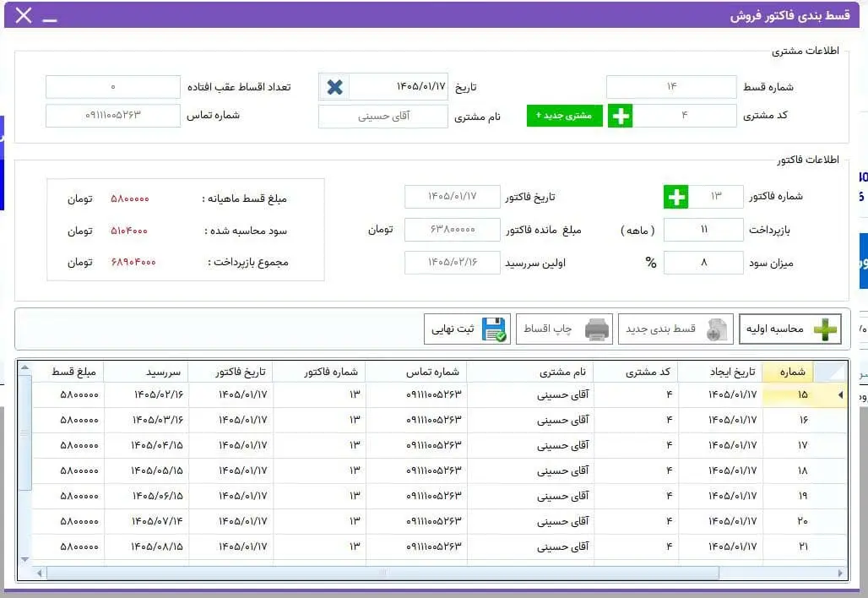Screen dimensions: 868x598
Task: Minimize the قسط بندی فاکتور فروش window
Action: click(50, 20)
